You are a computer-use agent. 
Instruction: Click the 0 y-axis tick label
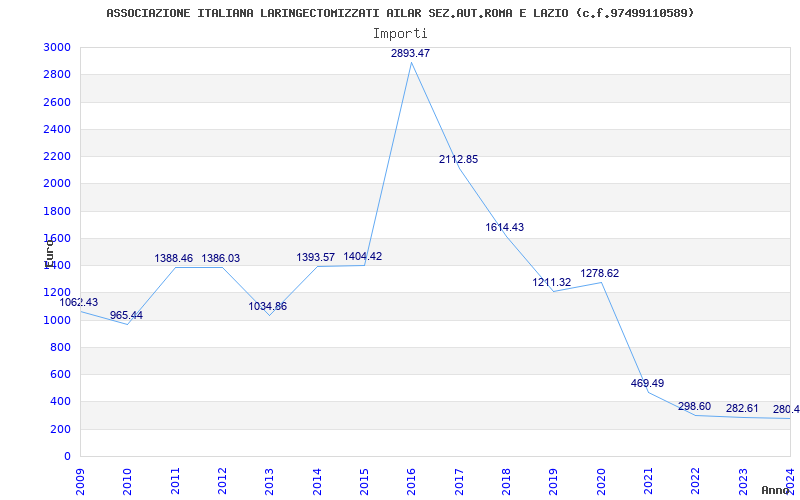[67, 457]
